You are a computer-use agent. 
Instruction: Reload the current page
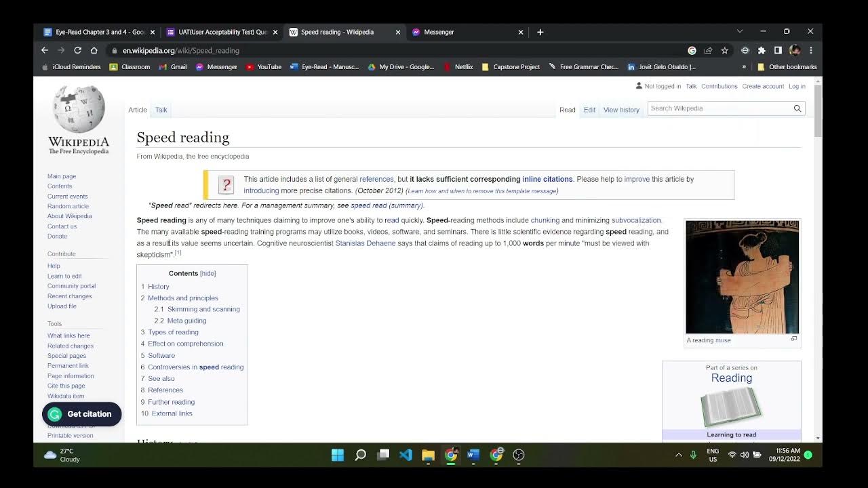pyautogui.click(x=77, y=50)
